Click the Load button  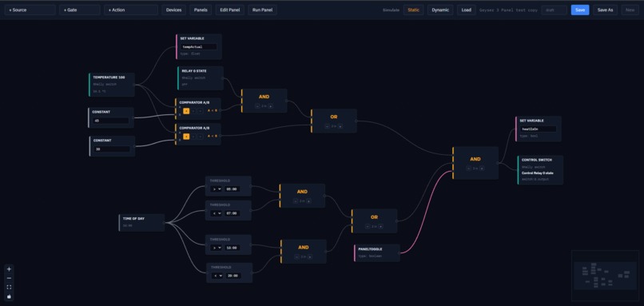click(x=466, y=10)
